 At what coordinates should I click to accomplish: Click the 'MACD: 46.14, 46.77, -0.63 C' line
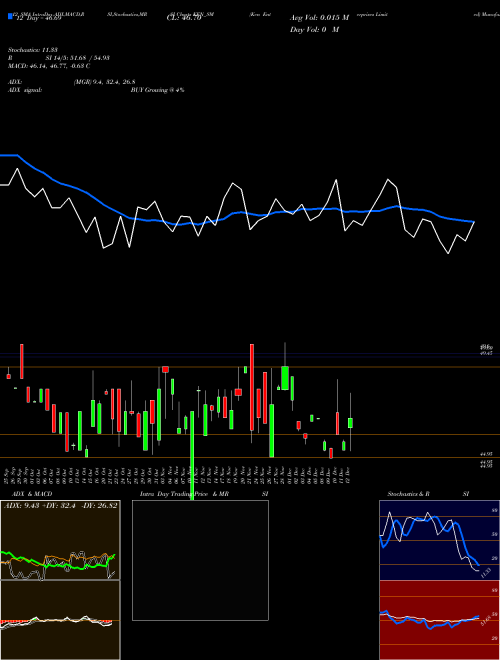click(49, 66)
